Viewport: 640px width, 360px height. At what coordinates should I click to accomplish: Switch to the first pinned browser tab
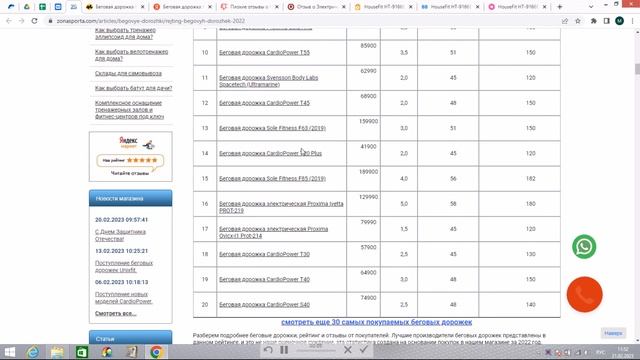click(11, 7)
